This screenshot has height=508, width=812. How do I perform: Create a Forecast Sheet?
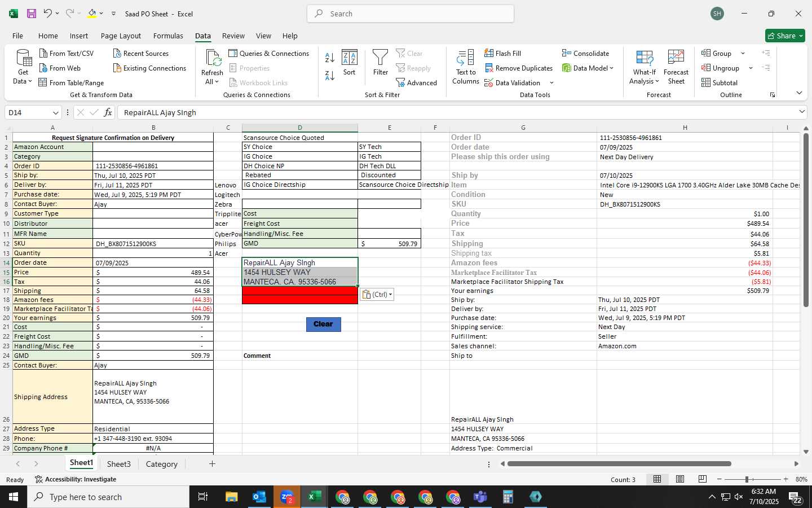point(676,67)
